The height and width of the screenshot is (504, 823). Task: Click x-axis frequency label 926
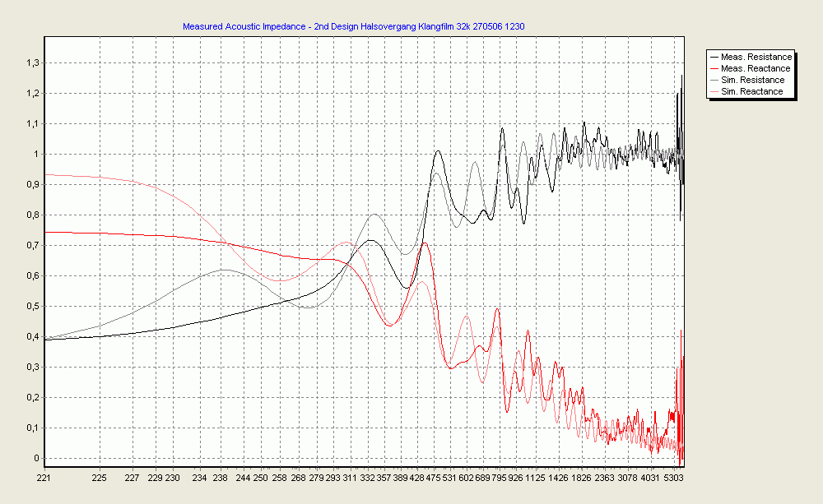pos(516,478)
